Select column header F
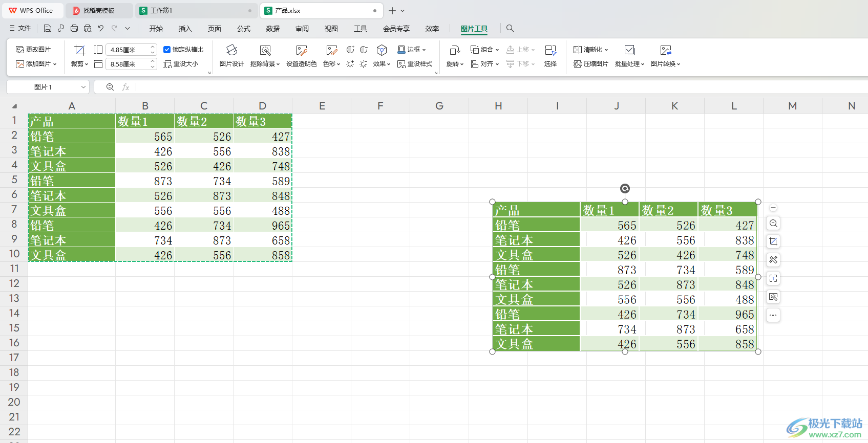Screen dimensions: 868x443 380,106
